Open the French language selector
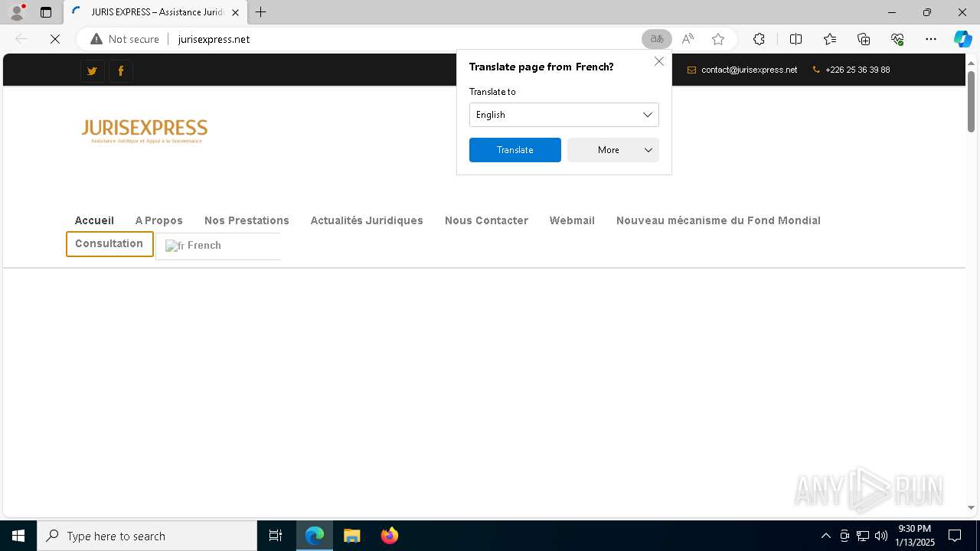The height and width of the screenshot is (551, 980). (218, 246)
